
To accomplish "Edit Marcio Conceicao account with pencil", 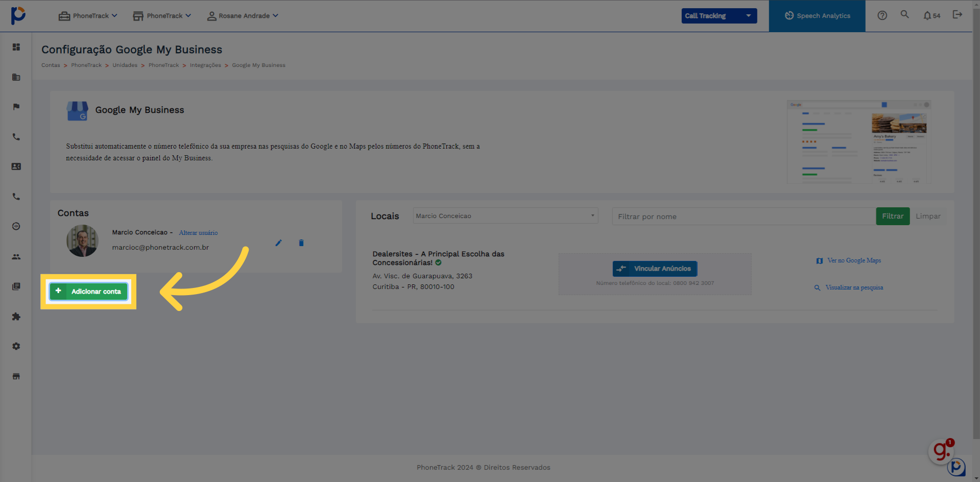I will click(x=278, y=243).
